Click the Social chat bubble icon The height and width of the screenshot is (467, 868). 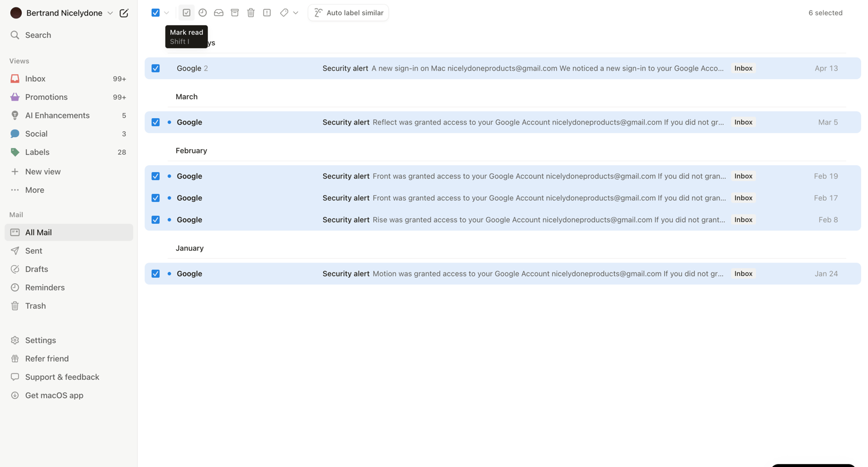15,134
